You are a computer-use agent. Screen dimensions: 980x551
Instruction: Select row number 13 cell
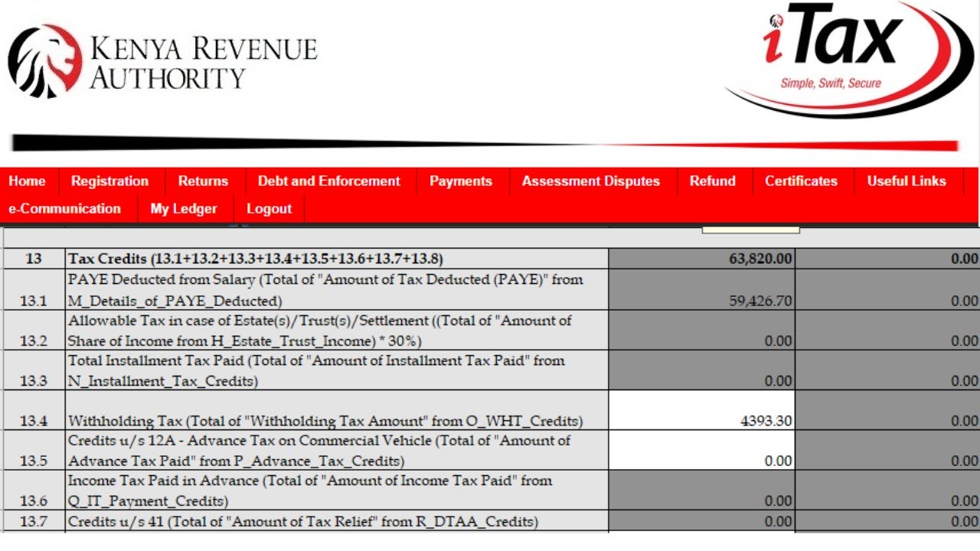point(34,259)
